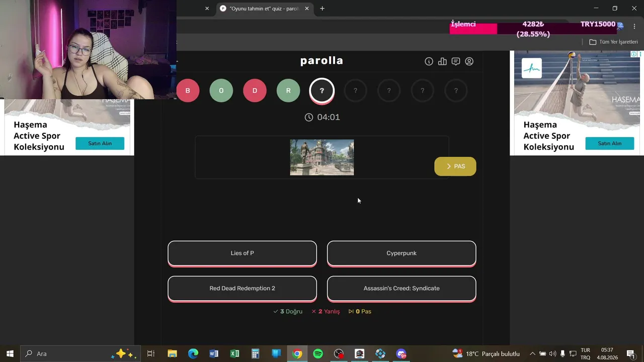
Task: Select the red letter B circle
Action: [x=188, y=90]
